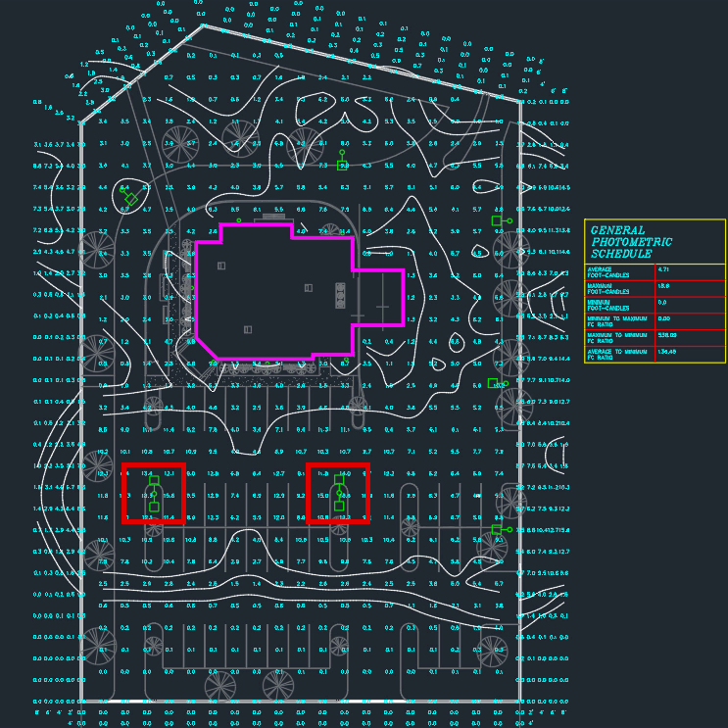Click the small square symbol inside the building's upper left

click(x=221, y=266)
